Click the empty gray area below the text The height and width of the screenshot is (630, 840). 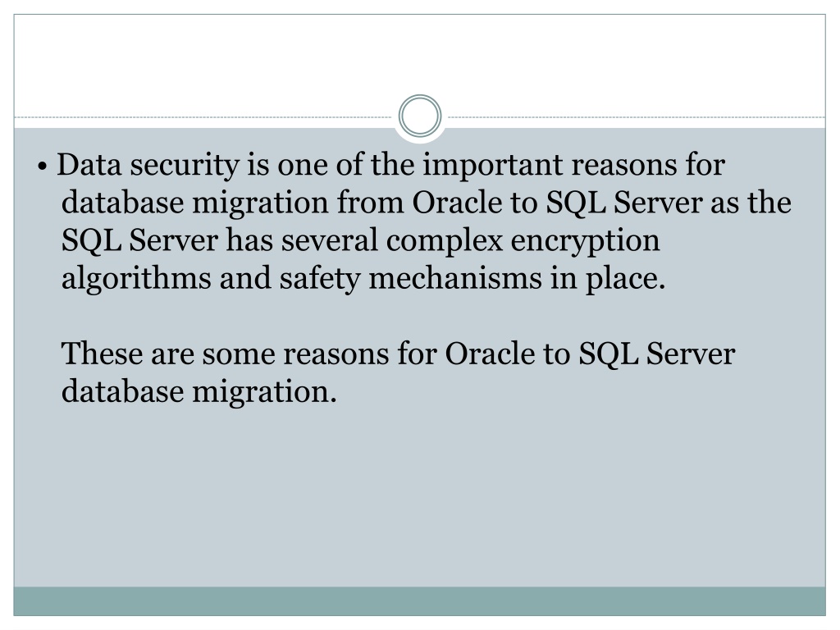pos(419,498)
